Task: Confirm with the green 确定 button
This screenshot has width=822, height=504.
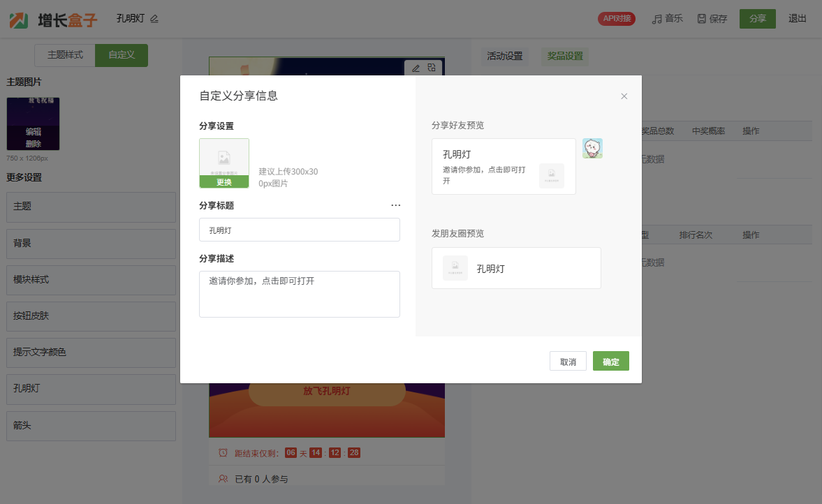Action: tap(610, 362)
